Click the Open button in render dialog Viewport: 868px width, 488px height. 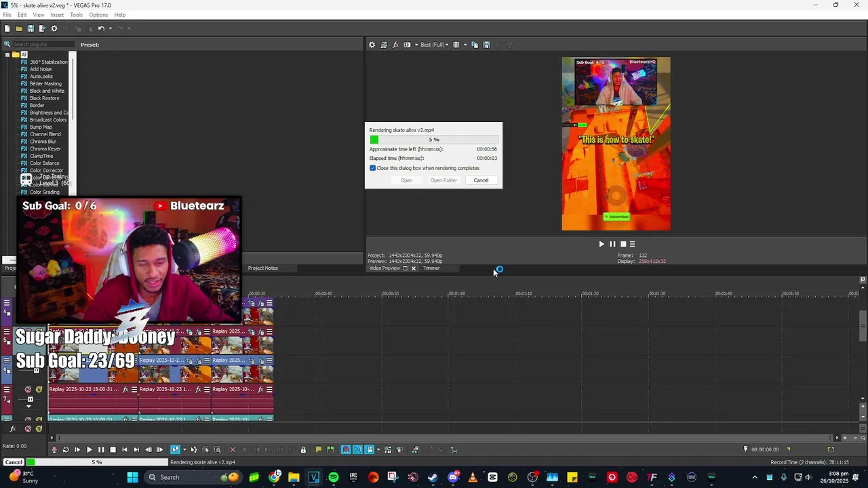tap(406, 180)
